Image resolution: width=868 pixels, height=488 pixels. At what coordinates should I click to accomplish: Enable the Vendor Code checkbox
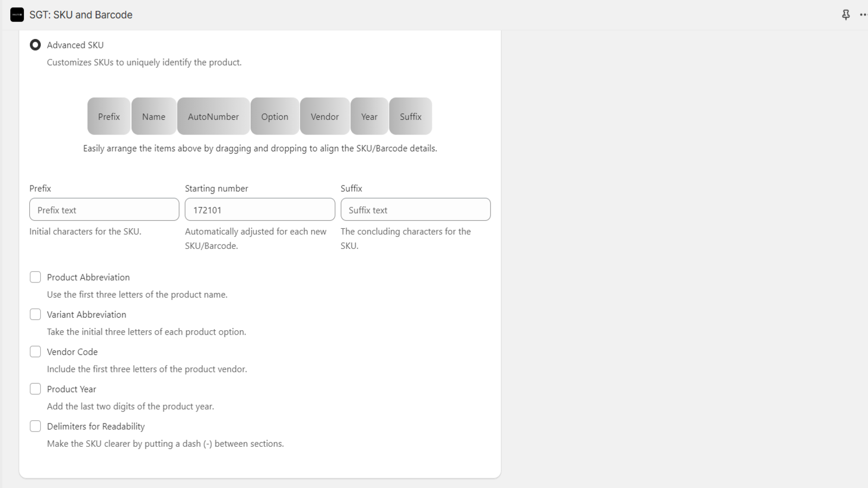point(35,351)
